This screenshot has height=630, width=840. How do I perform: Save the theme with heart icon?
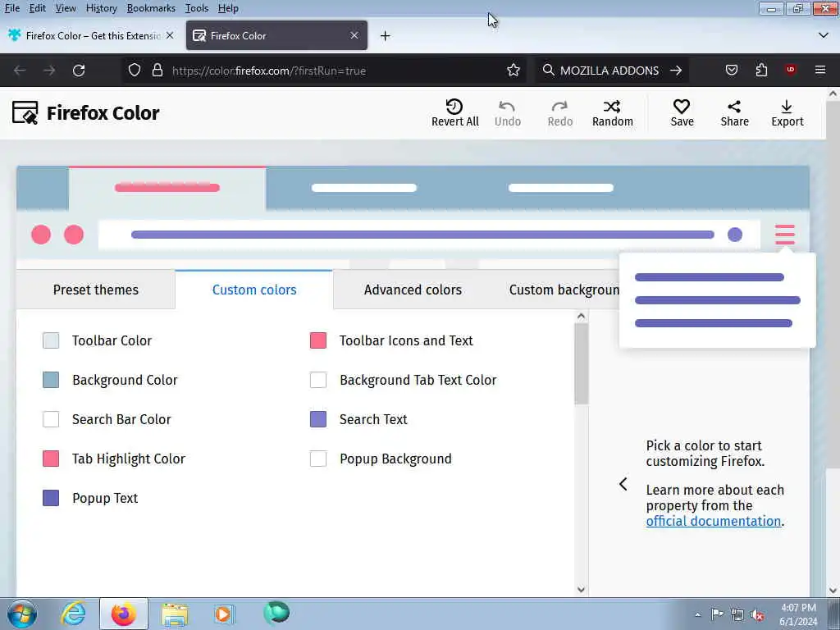tap(682, 113)
